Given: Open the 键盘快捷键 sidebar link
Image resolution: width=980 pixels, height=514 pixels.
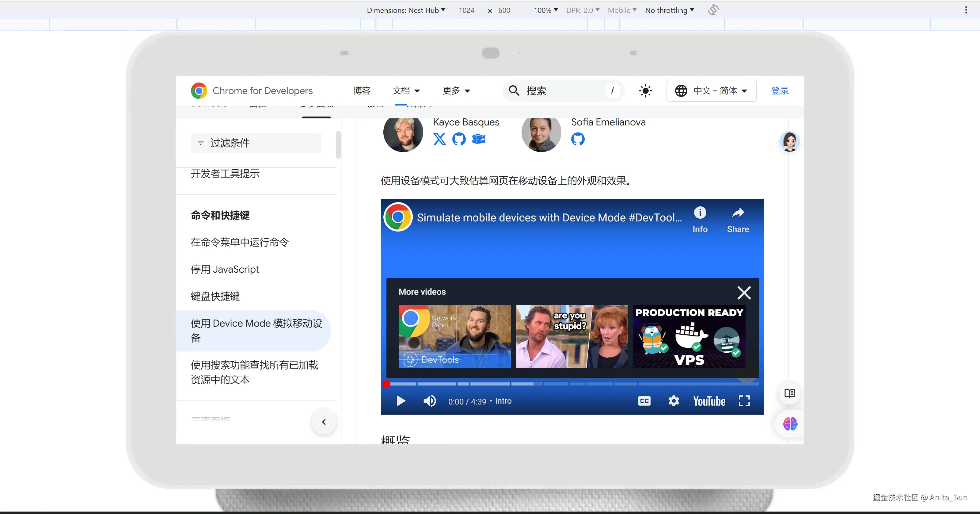Looking at the screenshot, I should click(215, 296).
